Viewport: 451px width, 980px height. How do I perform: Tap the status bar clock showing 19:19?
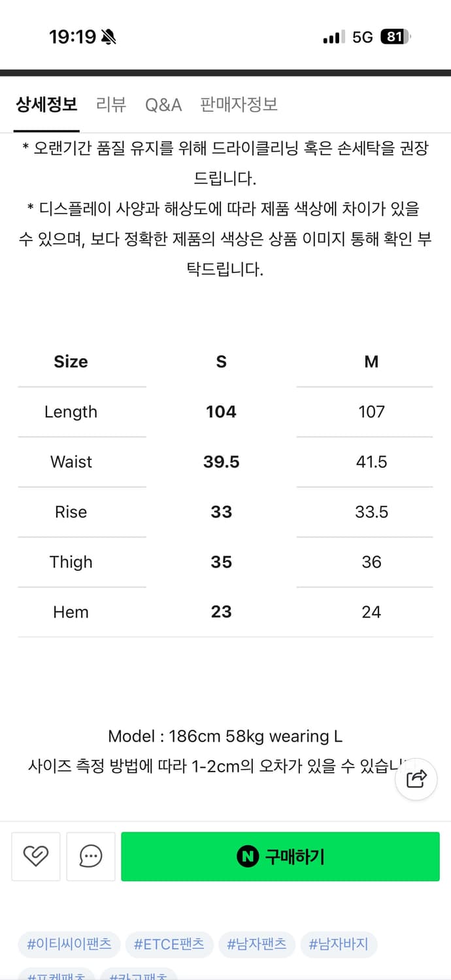(73, 37)
